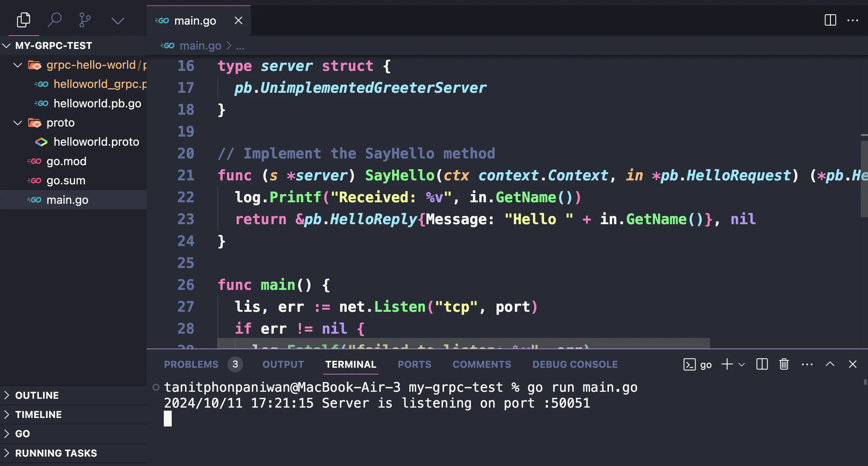Expand the RUNNING TASKS section
Image resolution: width=868 pixels, height=466 pixels.
[73, 453]
